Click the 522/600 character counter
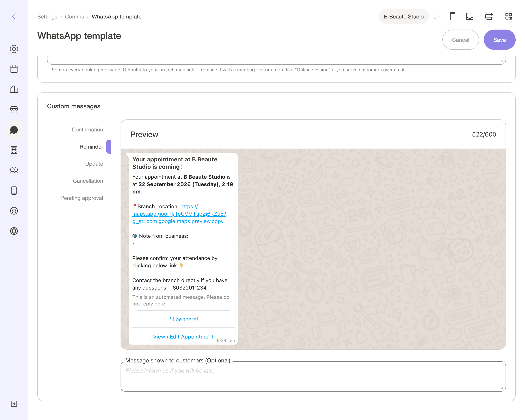The height and width of the screenshot is (420, 525). point(484,134)
